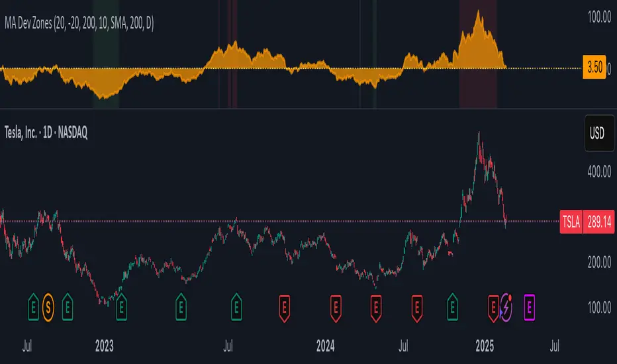Click the TSLA symbol tag on the price scale

[571, 222]
